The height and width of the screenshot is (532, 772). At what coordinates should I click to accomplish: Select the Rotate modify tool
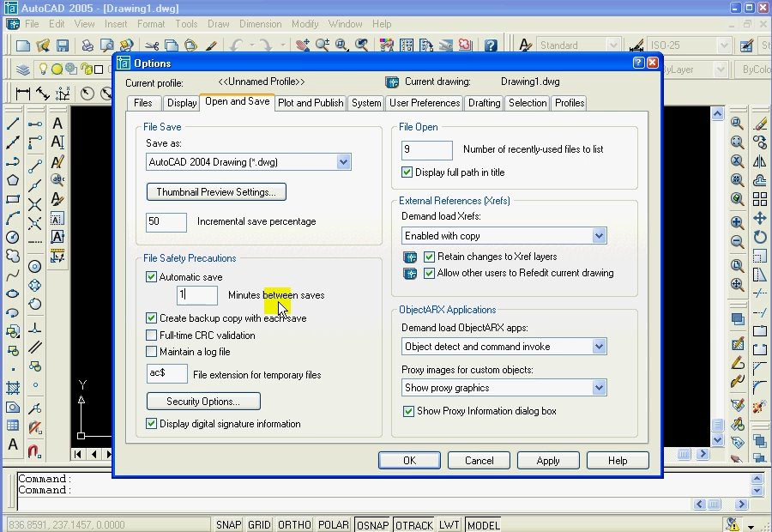click(760, 237)
